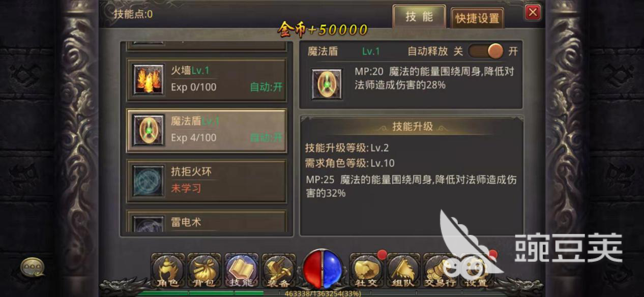This screenshot has height=297, width=644.
Task: Open the 背包 backpack icon
Action: click(204, 271)
